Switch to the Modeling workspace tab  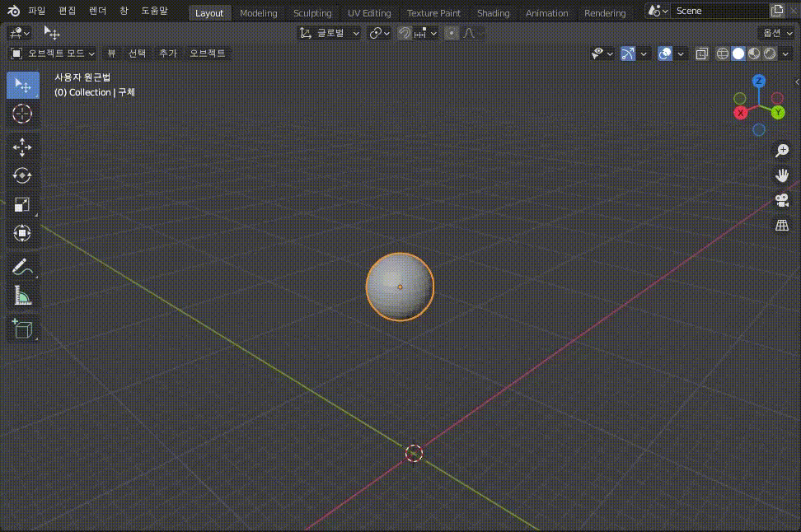pyautogui.click(x=259, y=13)
